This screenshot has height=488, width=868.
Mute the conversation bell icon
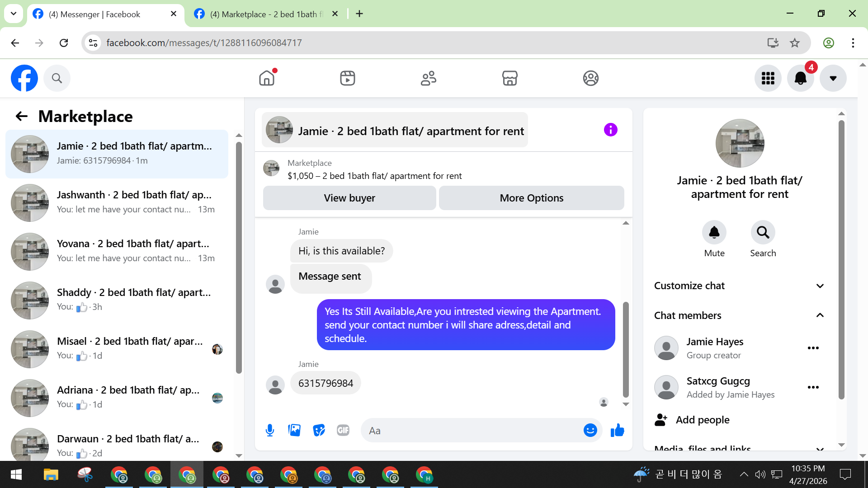[x=714, y=232]
